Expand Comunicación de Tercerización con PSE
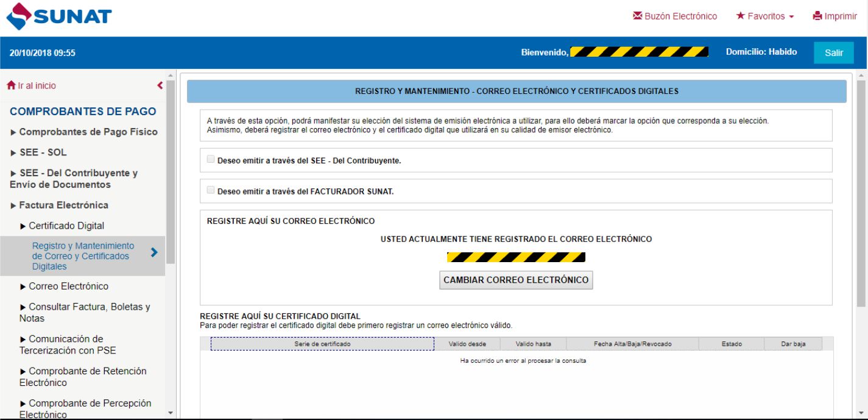The width and height of the screenshot is (868, 420). (x=68, y=344)
